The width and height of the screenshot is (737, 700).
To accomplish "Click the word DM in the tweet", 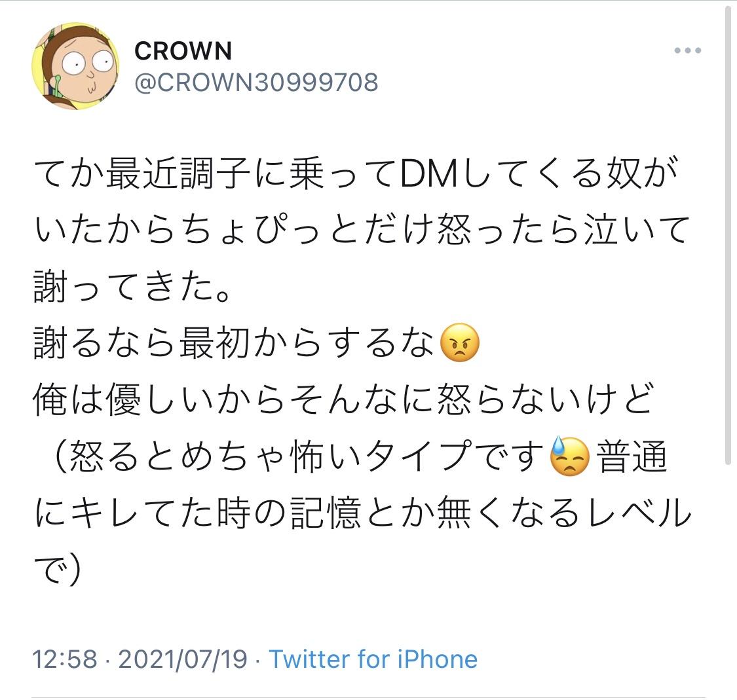I will pyautogui.click(x=428, y=174).
